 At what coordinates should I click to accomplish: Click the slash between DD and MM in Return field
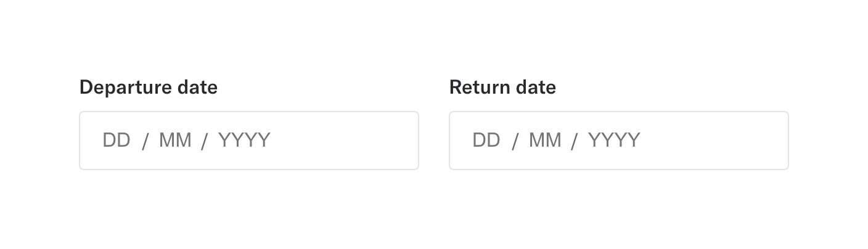pyautogui.click(x=515, y=141)
